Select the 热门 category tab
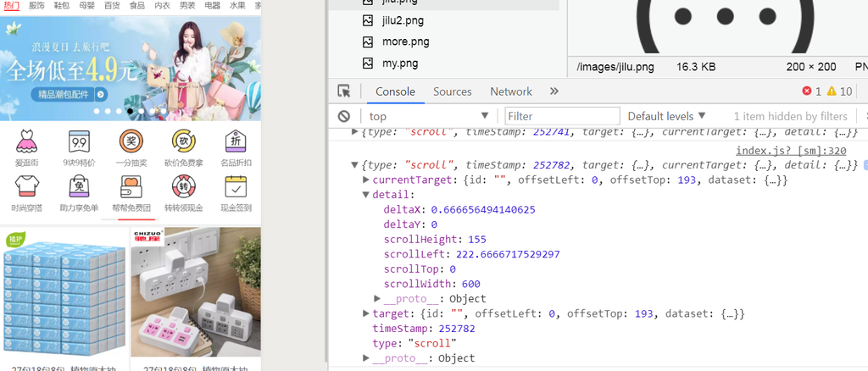This screenshot has height=371, width=868. 12,6
